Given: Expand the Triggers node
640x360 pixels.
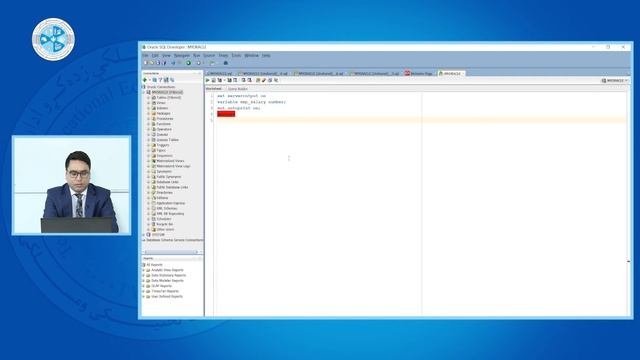Looking at the screenshot, I should tap(149, 145).
